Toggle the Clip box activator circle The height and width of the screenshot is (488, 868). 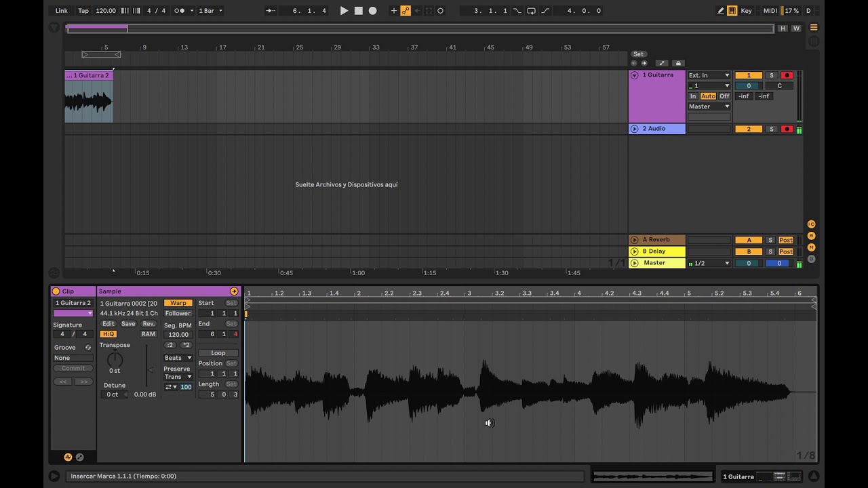56,291
